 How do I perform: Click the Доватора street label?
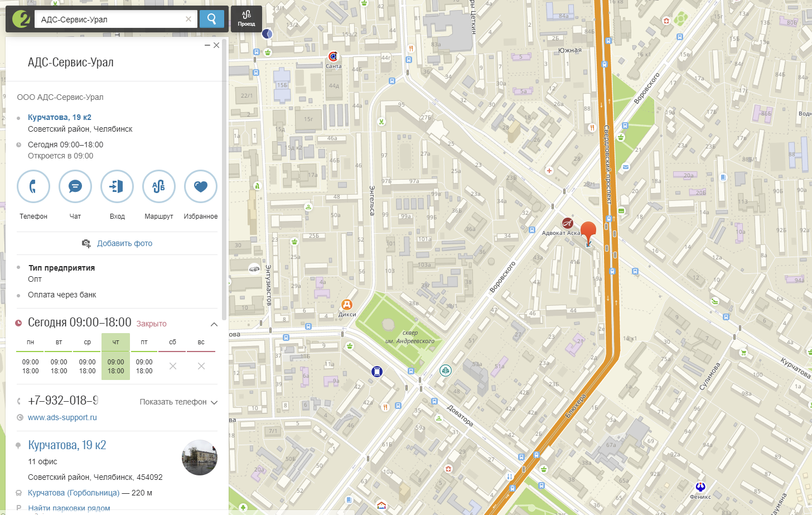[460, 416]
